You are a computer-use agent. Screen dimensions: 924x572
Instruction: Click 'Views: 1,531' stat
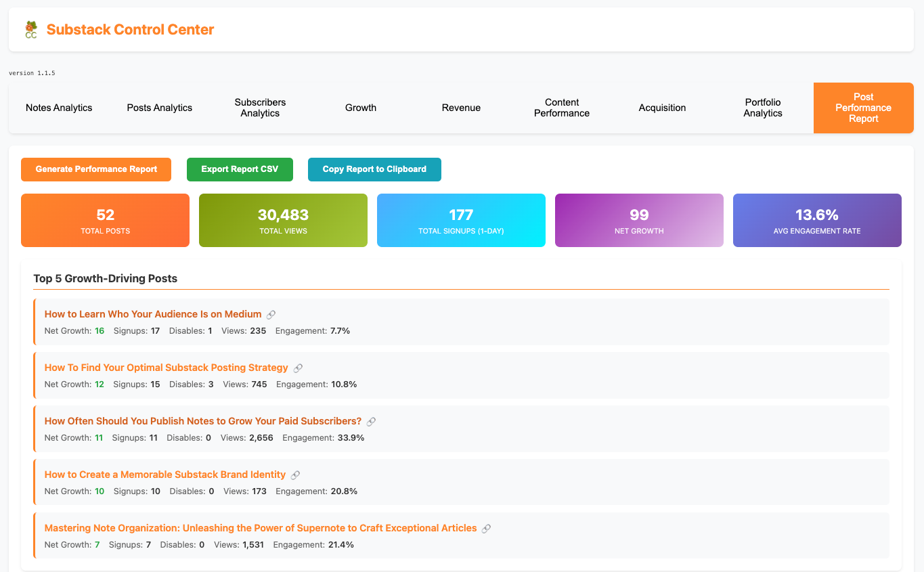tap(239, 545)
